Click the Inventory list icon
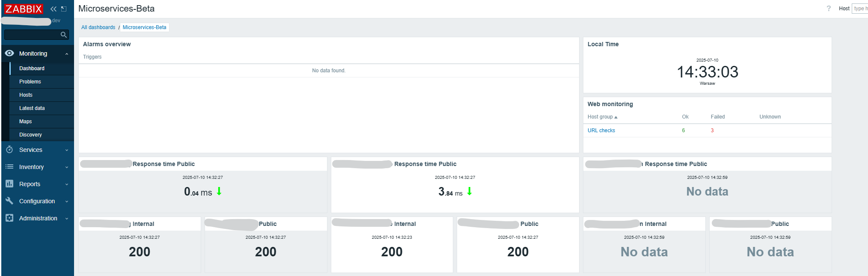 click(x=9, y=167)
